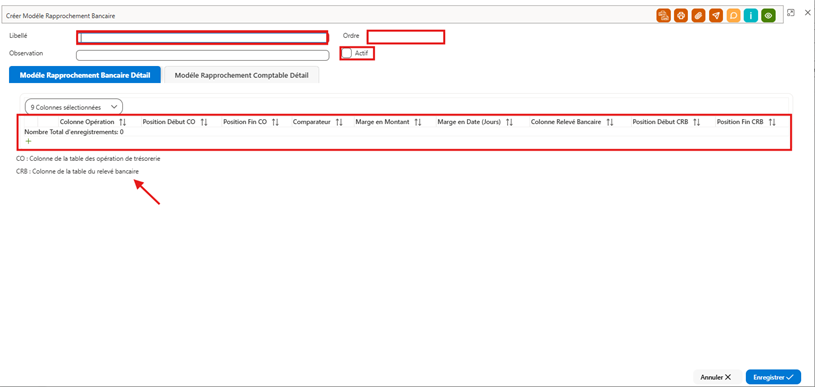The image size is (815, 387).
Task: Click the first orange stacked-documents icon
Action: click(x=663, y=16)
